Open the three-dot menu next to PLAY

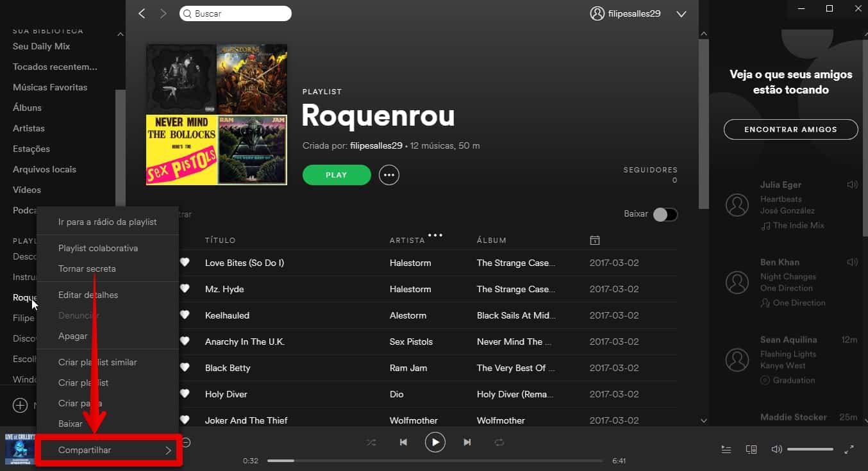click(x=389, y=175)
